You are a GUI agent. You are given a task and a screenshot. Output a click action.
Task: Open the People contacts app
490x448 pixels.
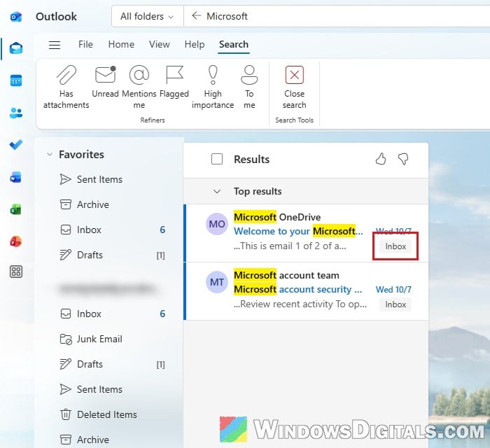16,113
